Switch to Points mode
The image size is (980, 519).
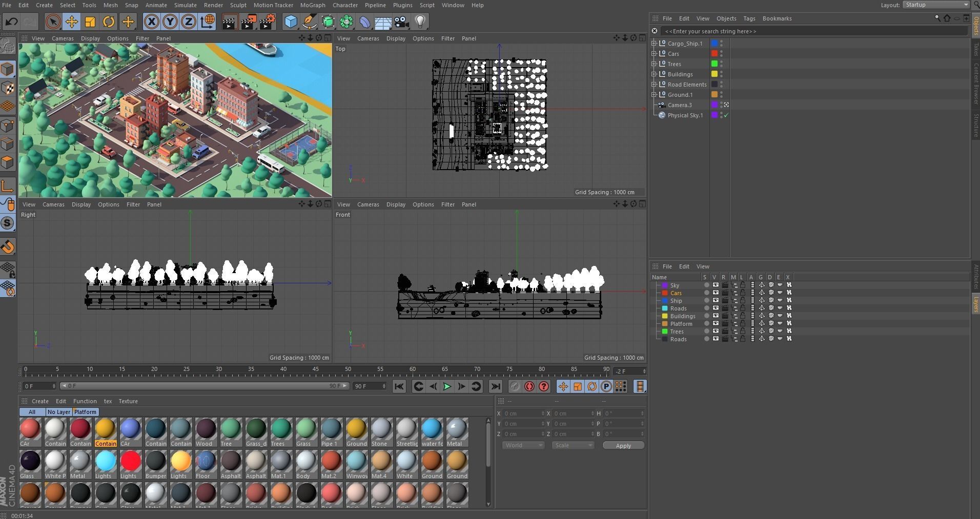pyautogui.click(x=8, y=126)
